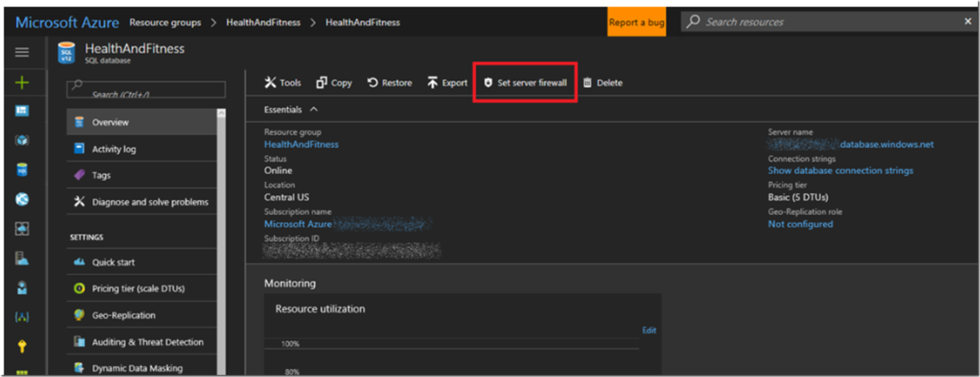Screen dimensions: 980x377
Task: Open Auditing & Threat Detection
Action: click(x=142, y=342)
